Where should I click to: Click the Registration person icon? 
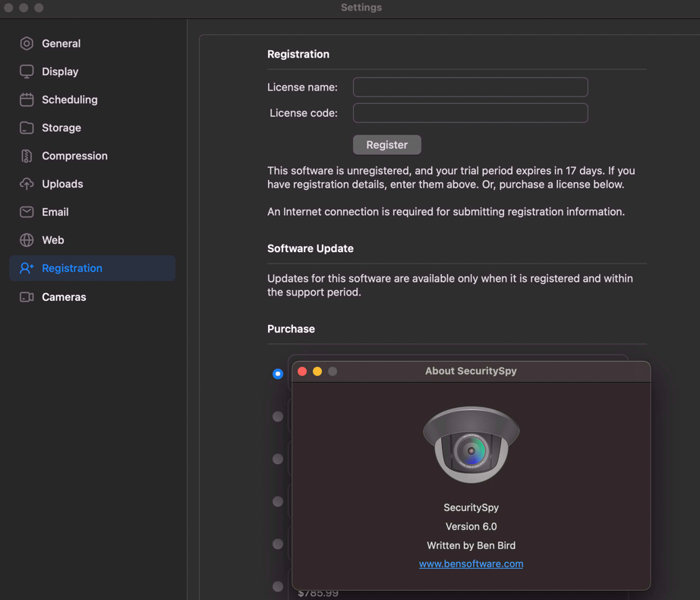[x=27, y=268]
